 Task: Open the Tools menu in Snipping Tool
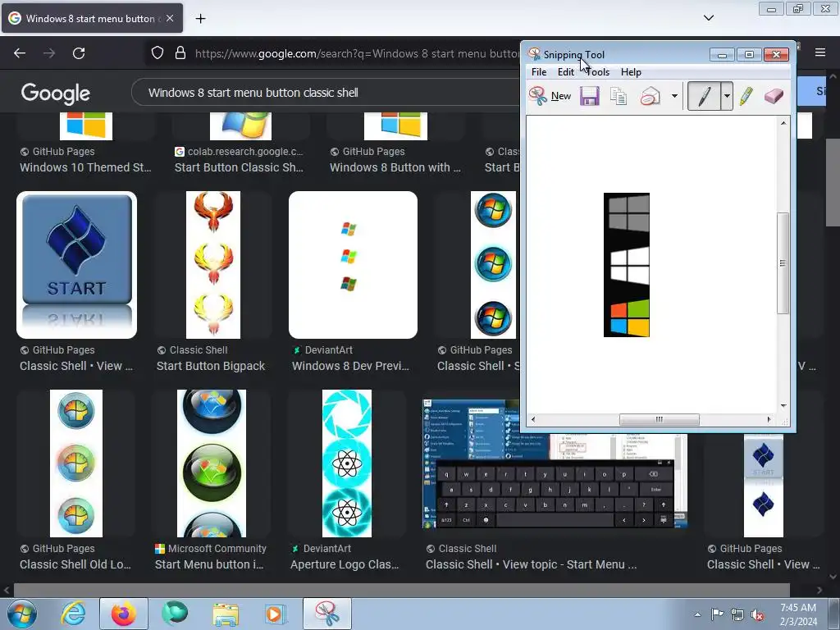(598, 72)
